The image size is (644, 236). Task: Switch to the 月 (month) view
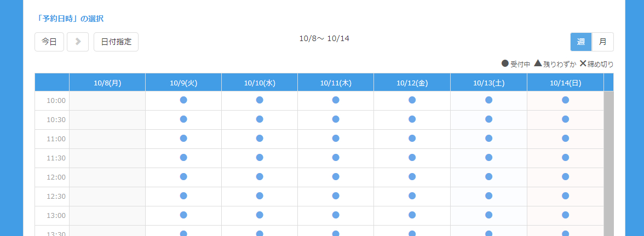(x=602, y=42)
